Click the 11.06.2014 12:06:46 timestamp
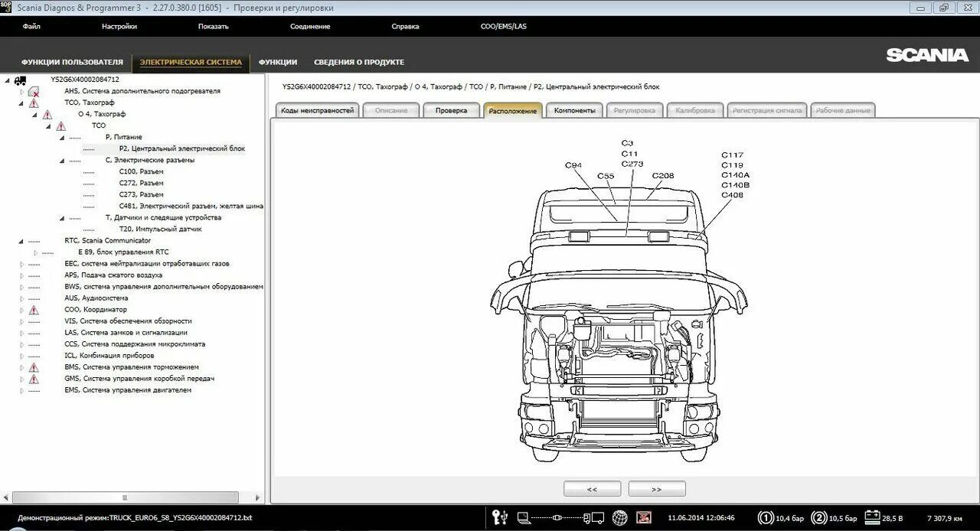980x531 pixels. 701,518
